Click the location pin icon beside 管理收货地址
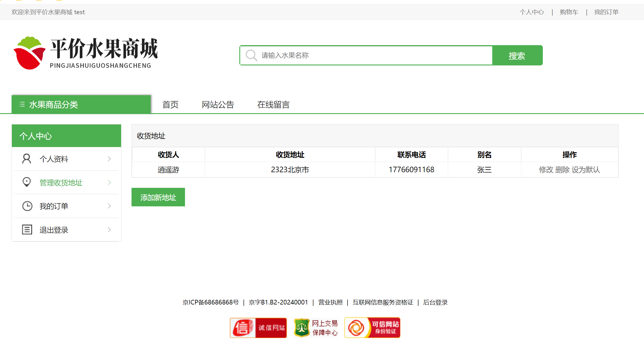Screen dimensions: 644x358 pos(27,182)
